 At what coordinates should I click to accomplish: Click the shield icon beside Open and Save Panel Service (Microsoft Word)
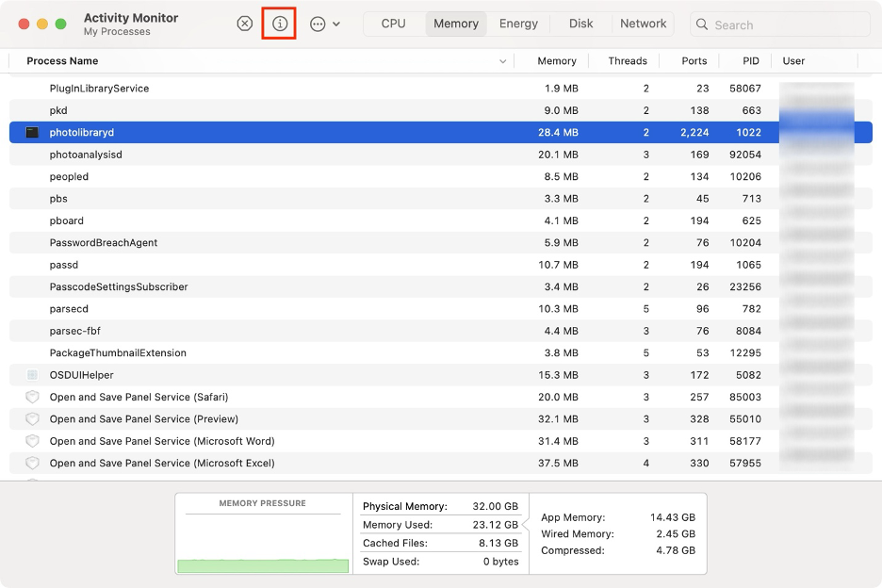coord(31,441)
